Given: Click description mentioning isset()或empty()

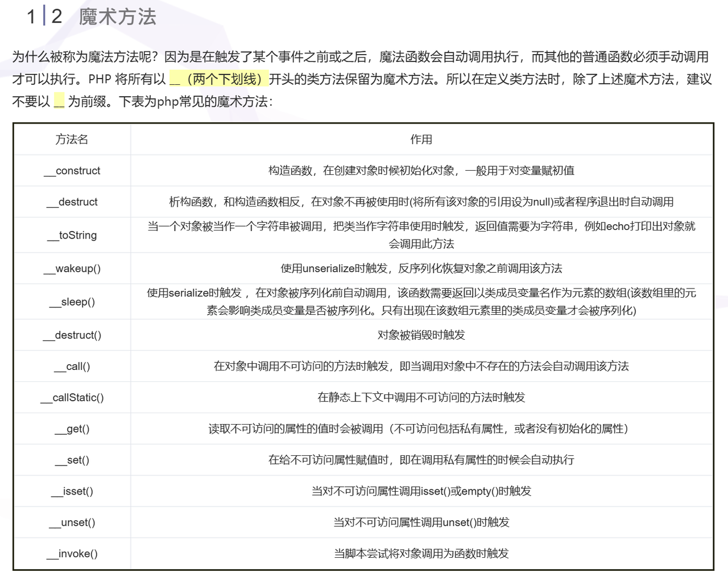Looking at the screenshot, I should (x=421, y=491).
